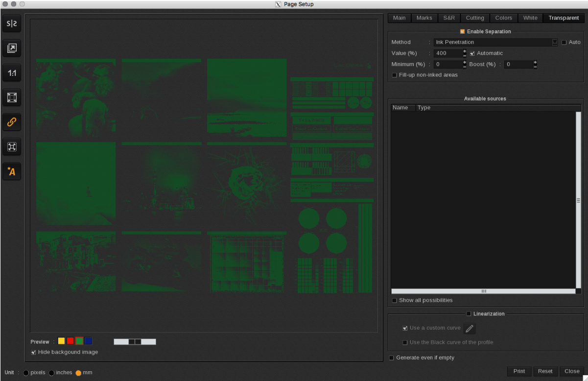Decrease the Boost (%) stepper

point(535,67)
